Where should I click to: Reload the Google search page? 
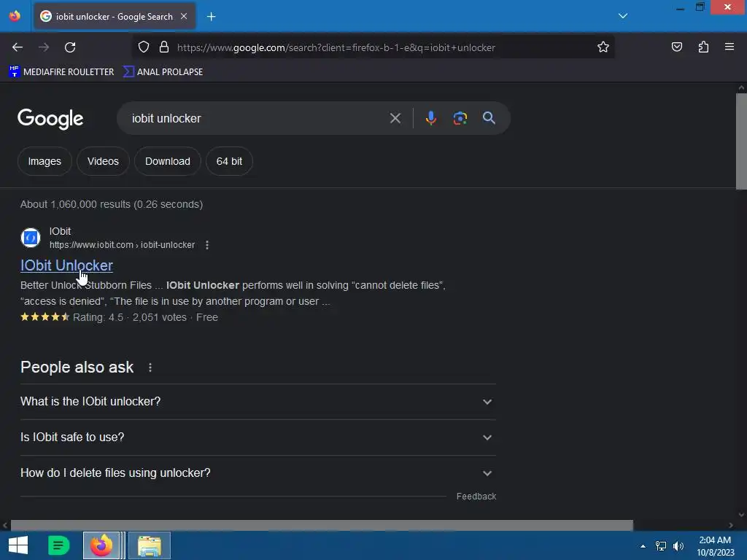coord(70,47)
